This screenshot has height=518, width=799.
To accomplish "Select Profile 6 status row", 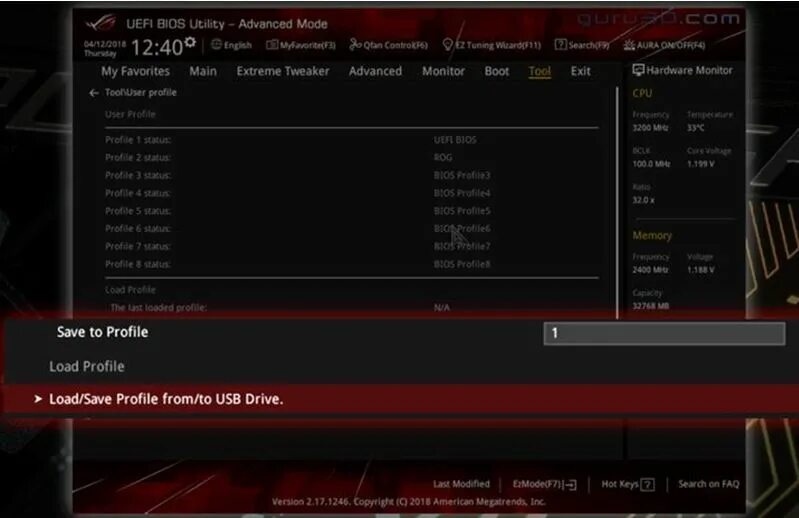I will [x=352, y=229].
